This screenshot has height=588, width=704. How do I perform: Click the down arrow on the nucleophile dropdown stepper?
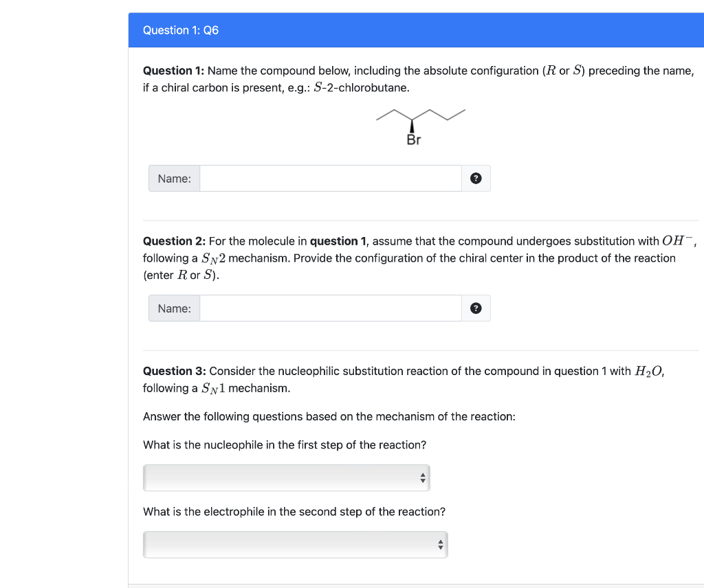click(x=423, y=481)
